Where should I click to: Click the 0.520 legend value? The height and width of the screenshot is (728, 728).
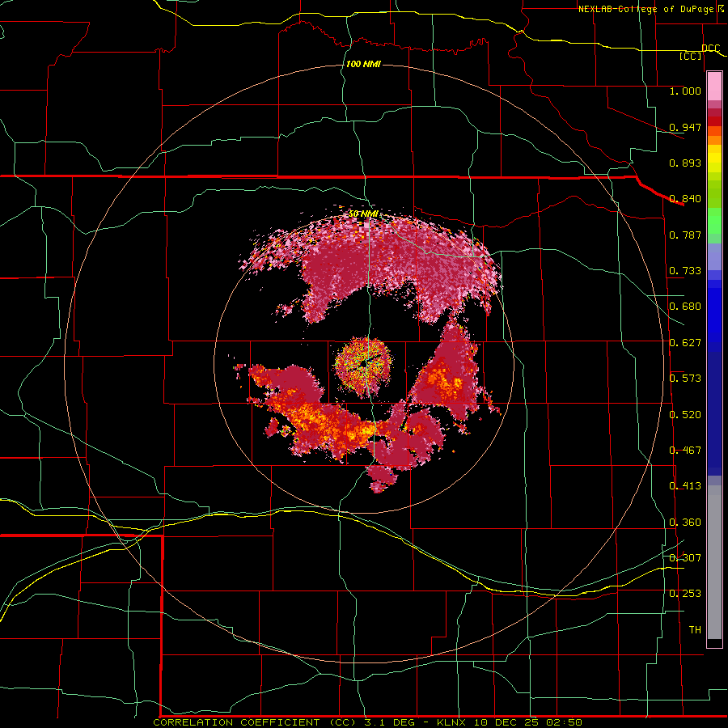click(x=685, y=415)
